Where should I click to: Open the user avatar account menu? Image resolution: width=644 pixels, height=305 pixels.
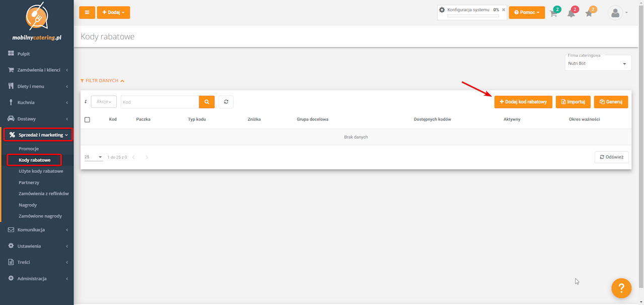[617, 13]
